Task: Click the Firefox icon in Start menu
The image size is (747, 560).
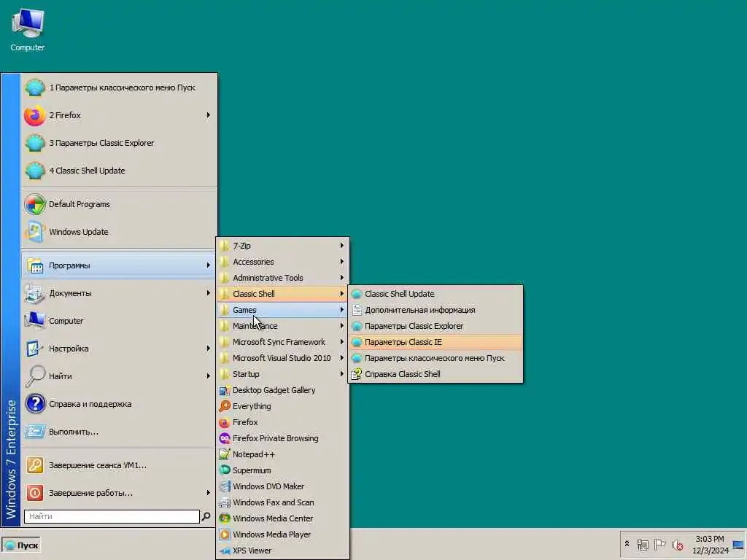Action: pyautogui.click(x=35, y=115)
